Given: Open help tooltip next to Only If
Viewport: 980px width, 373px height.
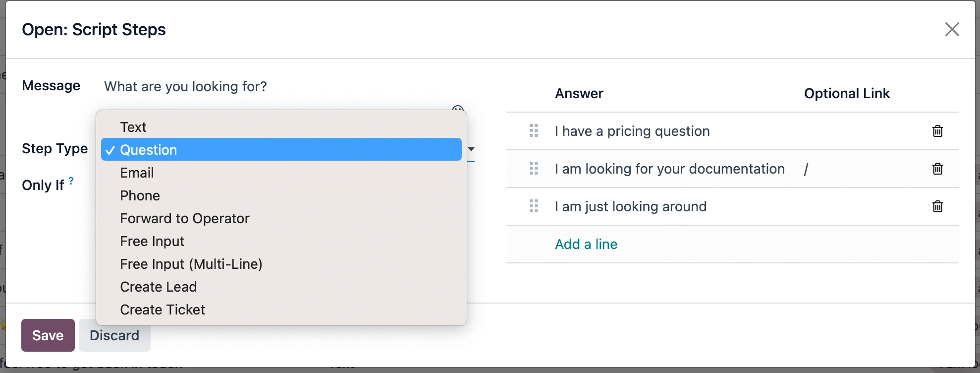Looking at the screenshot, I should [x=71, y=181].
